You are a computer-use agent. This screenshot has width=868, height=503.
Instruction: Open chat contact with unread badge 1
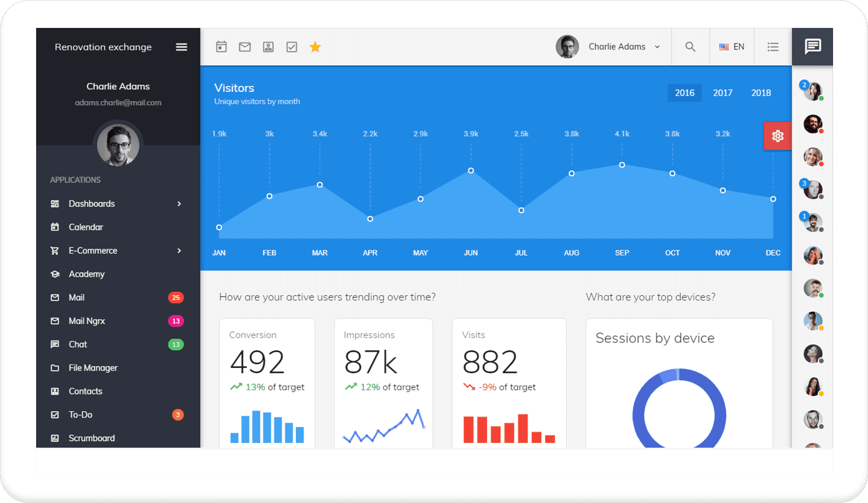[x=812, y=222]
